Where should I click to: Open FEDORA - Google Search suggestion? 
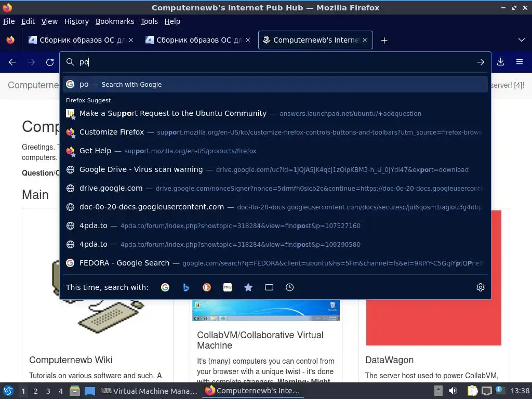pyautogui.click(x=275, y=263)
